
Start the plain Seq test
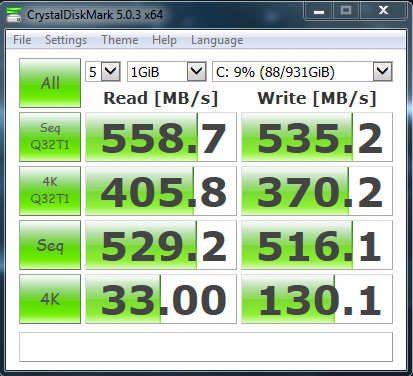tap(50, 245)
